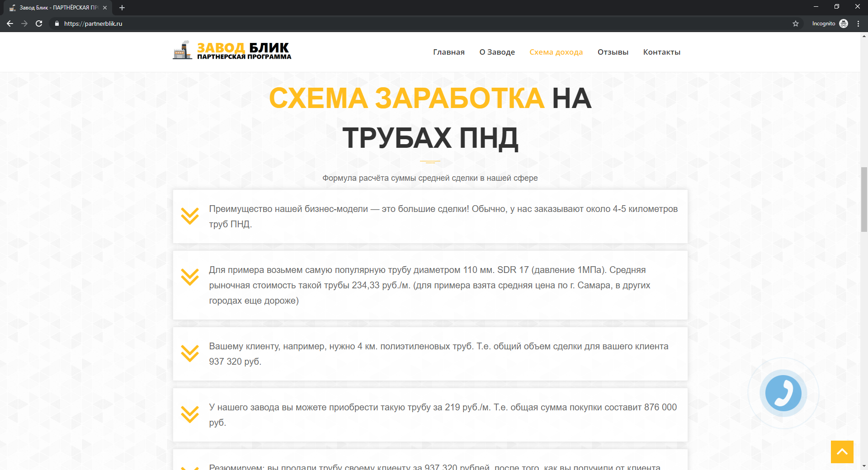The image size is (868, 470).
Task: Go back with the browser back arrow
Action: 10,23
